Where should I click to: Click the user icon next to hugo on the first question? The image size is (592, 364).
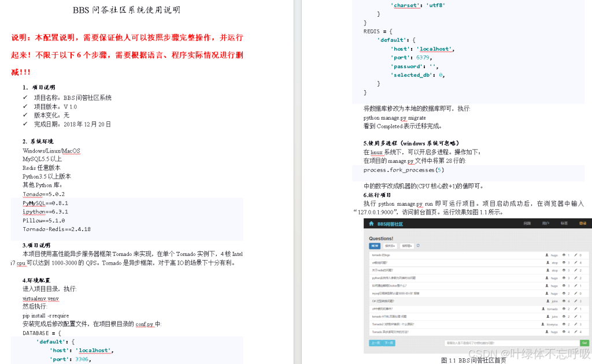click(x=547, y=255)
